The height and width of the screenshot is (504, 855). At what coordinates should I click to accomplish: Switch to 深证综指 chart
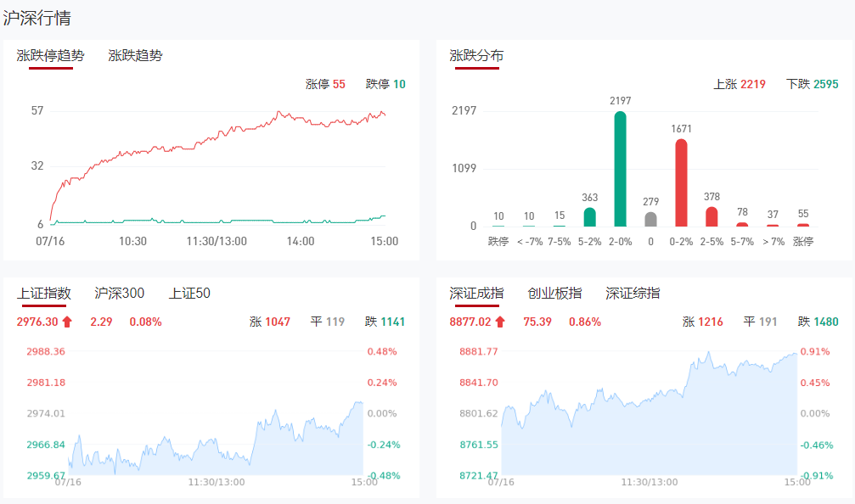point(633,294)
